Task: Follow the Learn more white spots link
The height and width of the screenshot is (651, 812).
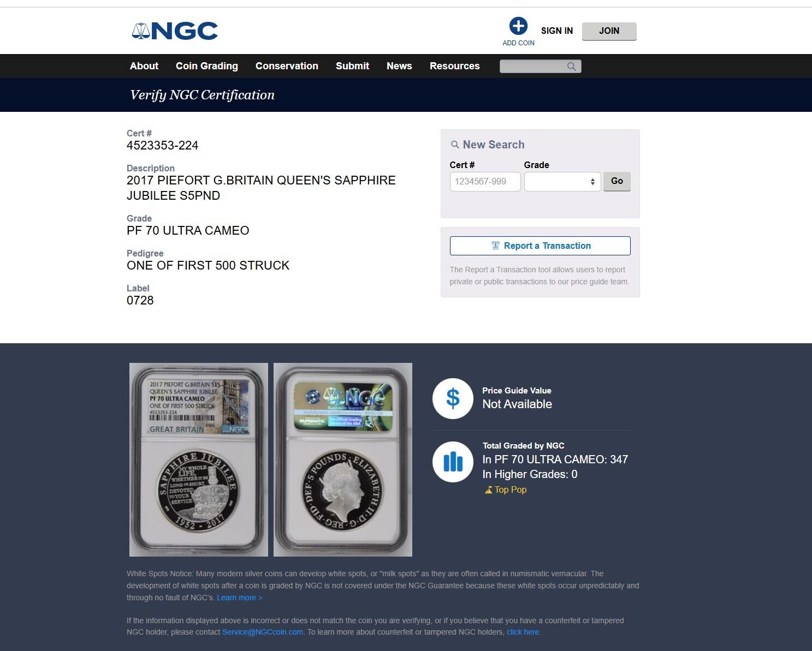Action: pyautogui.click(x=239, y=598)
